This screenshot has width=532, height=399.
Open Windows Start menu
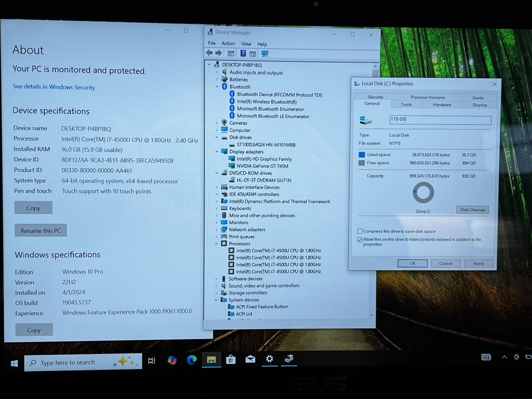coord(14,363)
